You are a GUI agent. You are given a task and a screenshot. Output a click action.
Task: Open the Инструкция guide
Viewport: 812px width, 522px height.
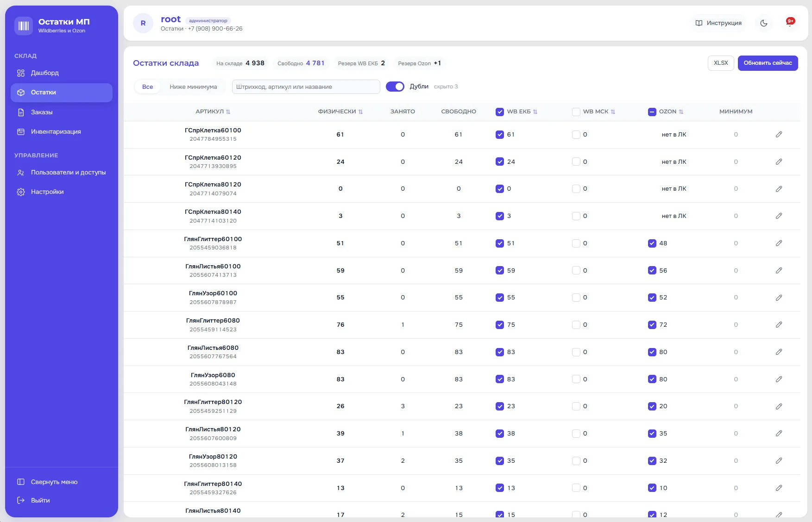point(718,23)
